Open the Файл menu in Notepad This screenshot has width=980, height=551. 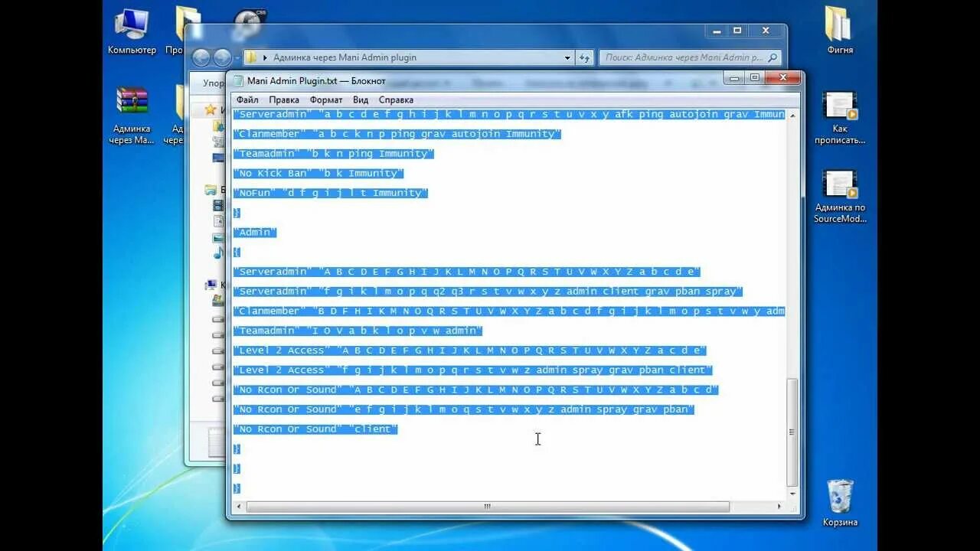[x=247, y=99]
